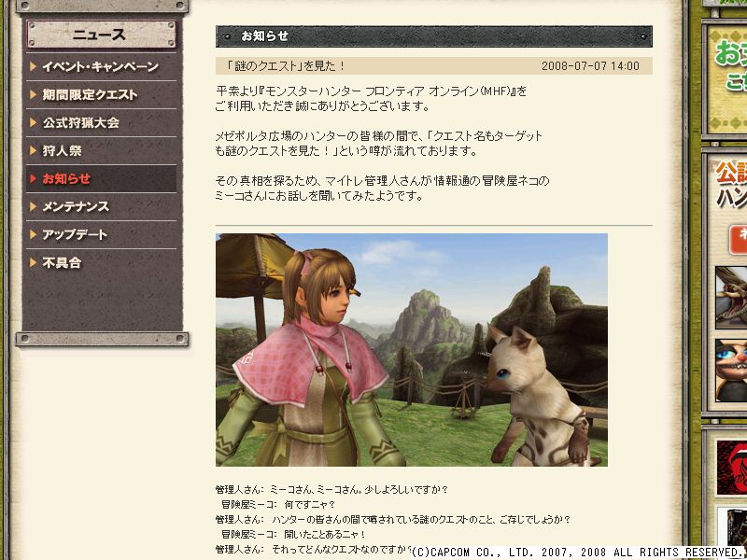Click the arrow icon beside イベント・キャンペーン
The height and width of the screenshot is (560, 747).
[34, 66]
